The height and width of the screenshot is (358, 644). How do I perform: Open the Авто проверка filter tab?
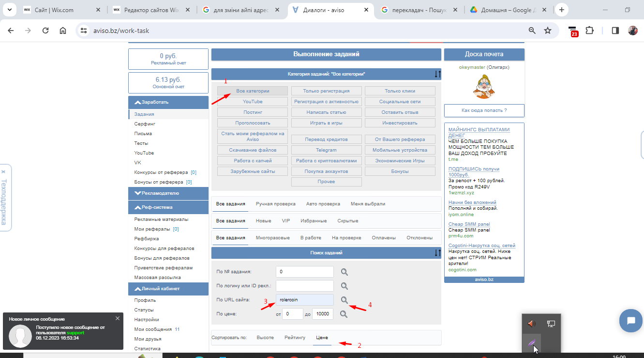point(323,204)
